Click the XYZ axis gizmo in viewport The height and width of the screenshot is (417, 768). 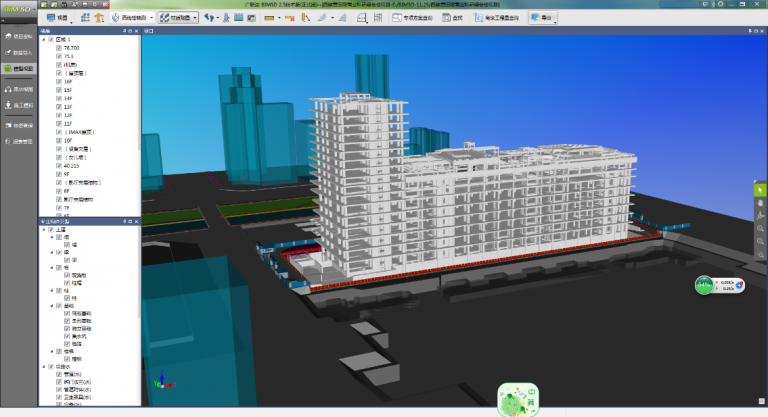pyautogui.click(x=160, y=381)
